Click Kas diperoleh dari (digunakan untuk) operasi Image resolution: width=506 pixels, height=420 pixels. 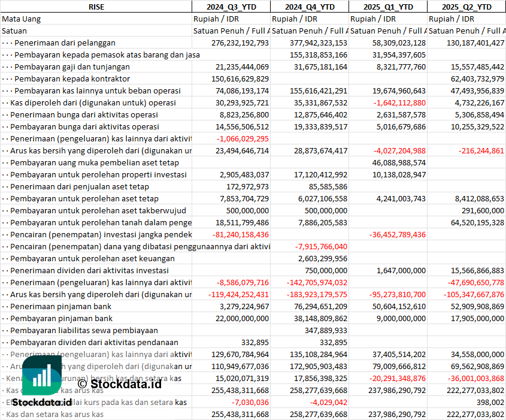pos(93,102)
